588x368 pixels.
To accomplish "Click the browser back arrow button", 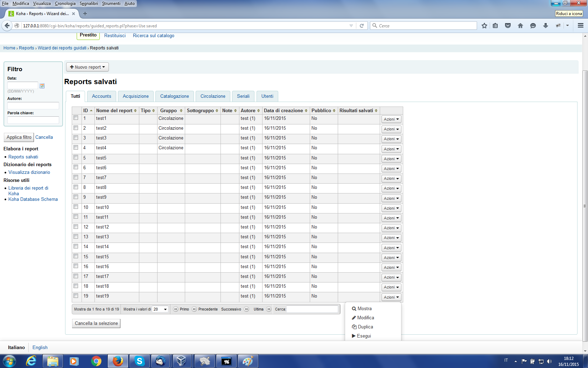I will pos(7,26).
